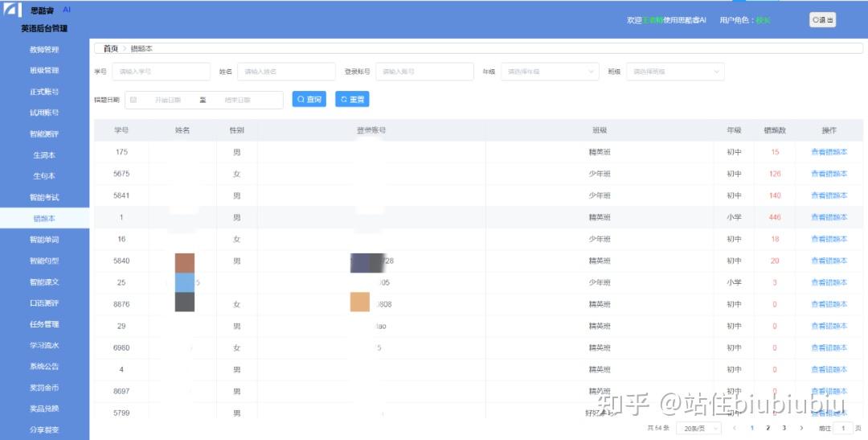View 错题本 for student 5675
The image size is (868, 440).
(x=829, y=174)
